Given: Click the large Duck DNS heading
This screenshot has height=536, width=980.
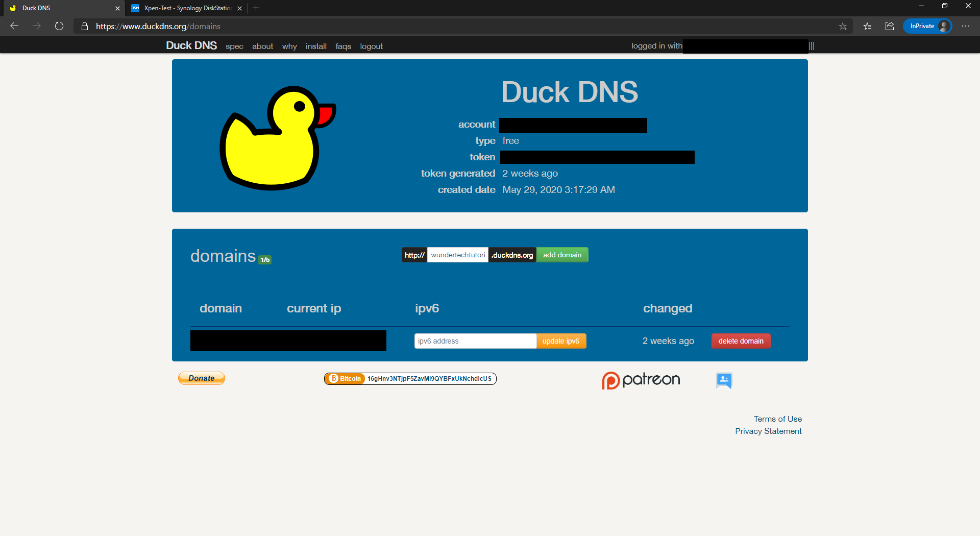Looking at the screenshot, I should pyautogui.click(x=570, y=92).
